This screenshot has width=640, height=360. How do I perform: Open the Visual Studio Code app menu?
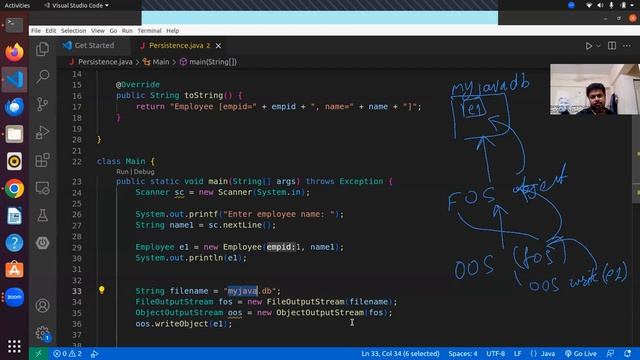(76, 5)
